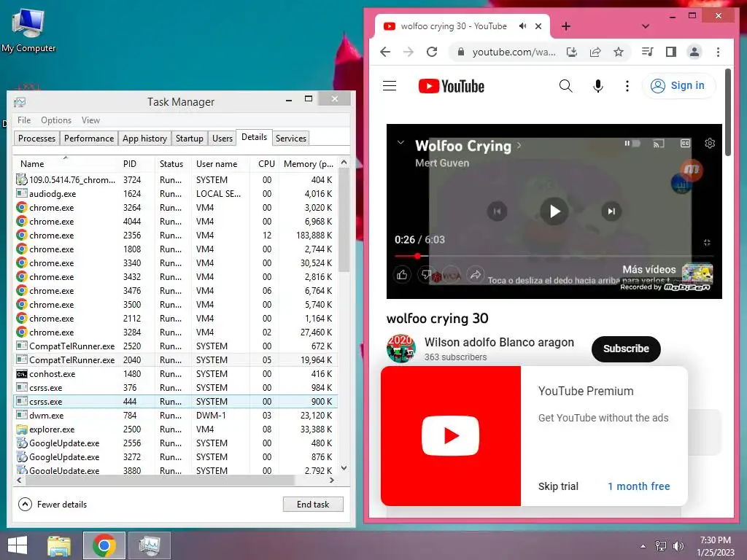Switch to the Performance tab
This screenshot has height=560, width=747.
tap(88, 138)
